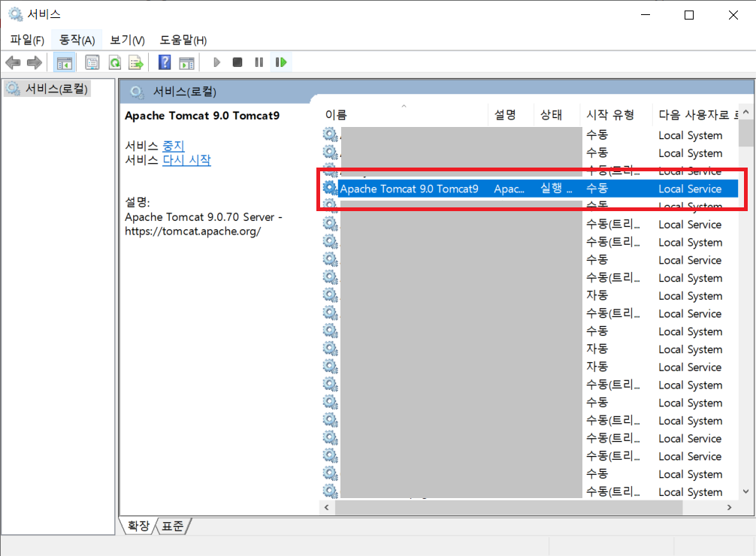Sort by the 시작 유형 column header
Viewport: 756px width, 556px height.
point(616,115)
